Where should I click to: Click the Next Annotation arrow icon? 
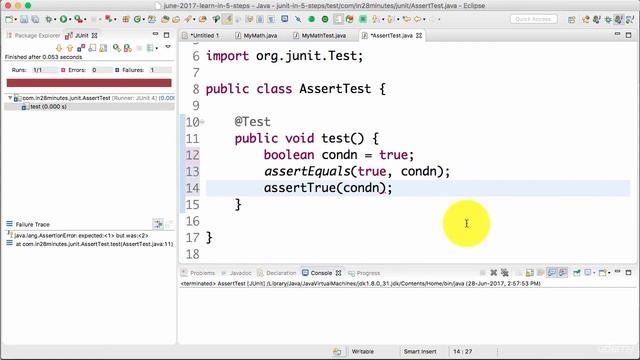tap(375, 19)
